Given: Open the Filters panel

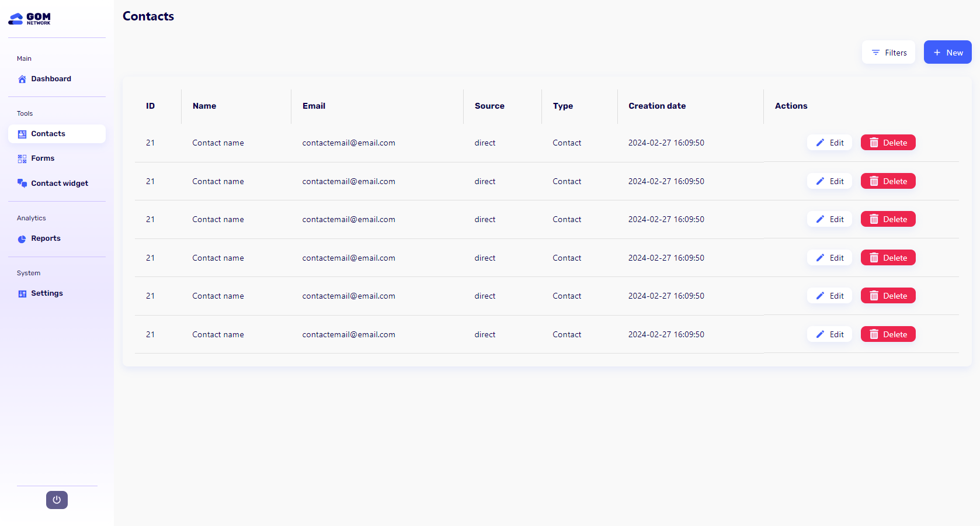Looking at the screenshot, I should point(888,53).
